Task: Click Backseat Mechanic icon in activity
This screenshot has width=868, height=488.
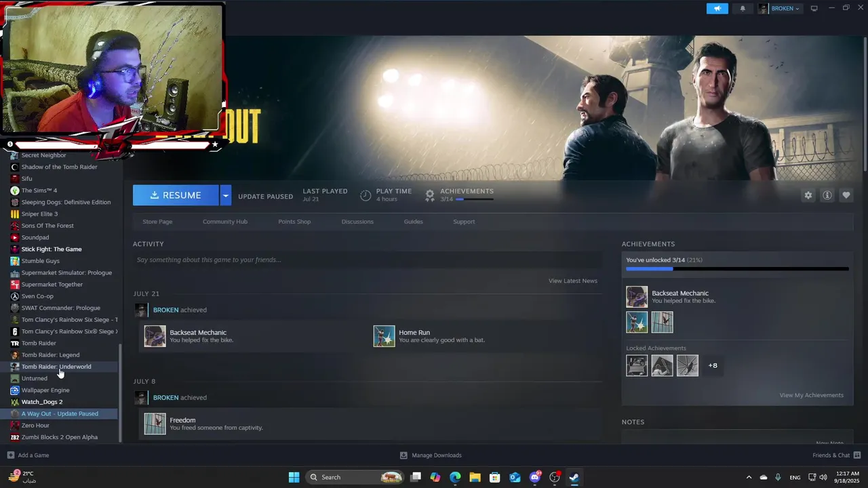Action: pyautogui.click(x=155, y=336)
